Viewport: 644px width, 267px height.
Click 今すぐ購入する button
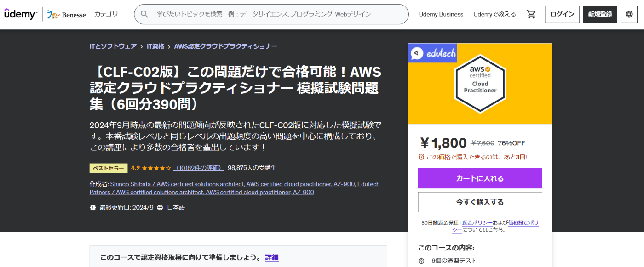(x=480, y=202)
